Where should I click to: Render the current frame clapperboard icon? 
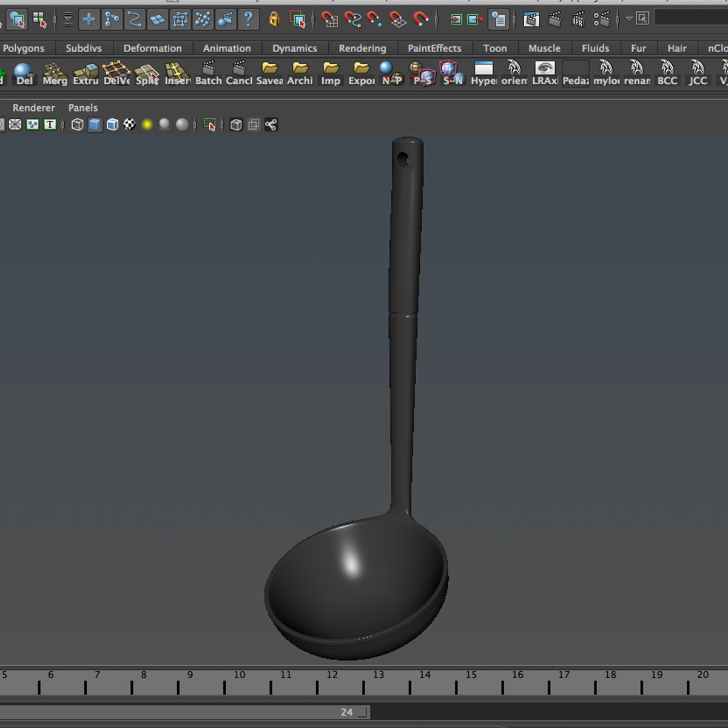pos(555,19)
